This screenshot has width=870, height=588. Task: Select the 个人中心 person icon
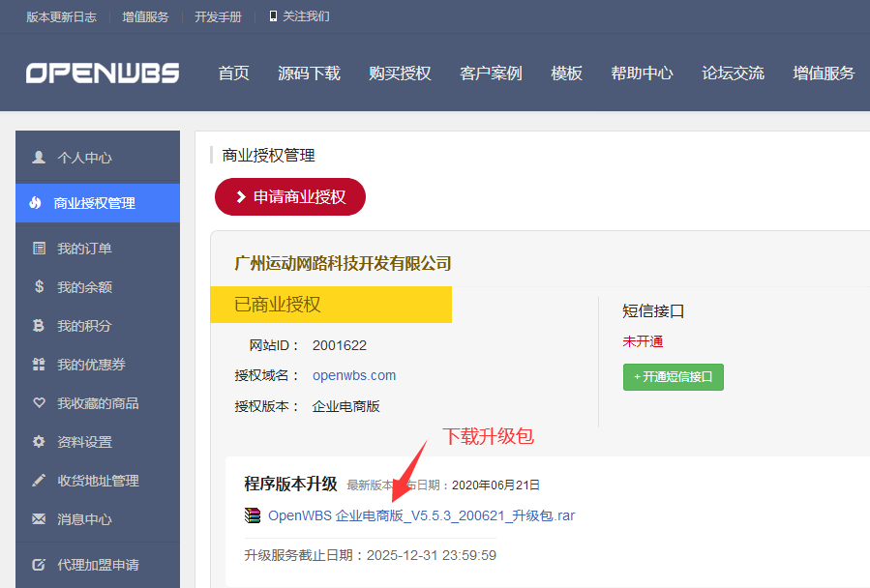click(x=39, y=157)
